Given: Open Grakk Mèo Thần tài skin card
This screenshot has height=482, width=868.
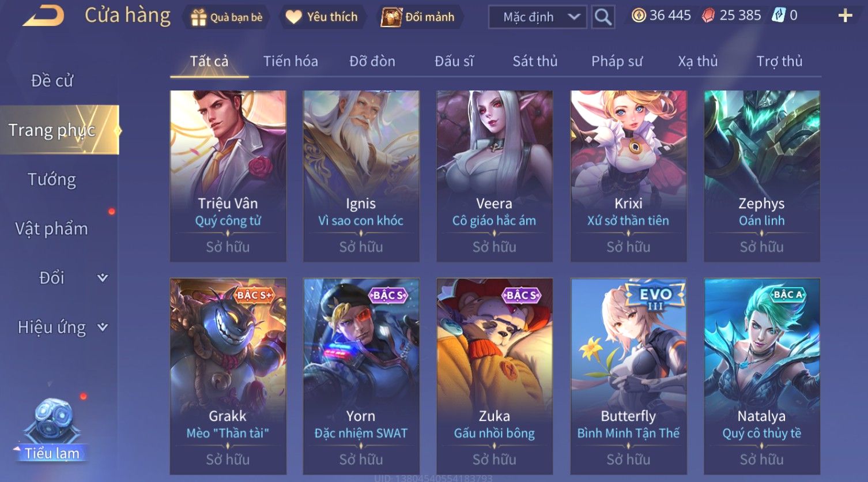Looking at the screenshot, I should click(x=228, y=376).
